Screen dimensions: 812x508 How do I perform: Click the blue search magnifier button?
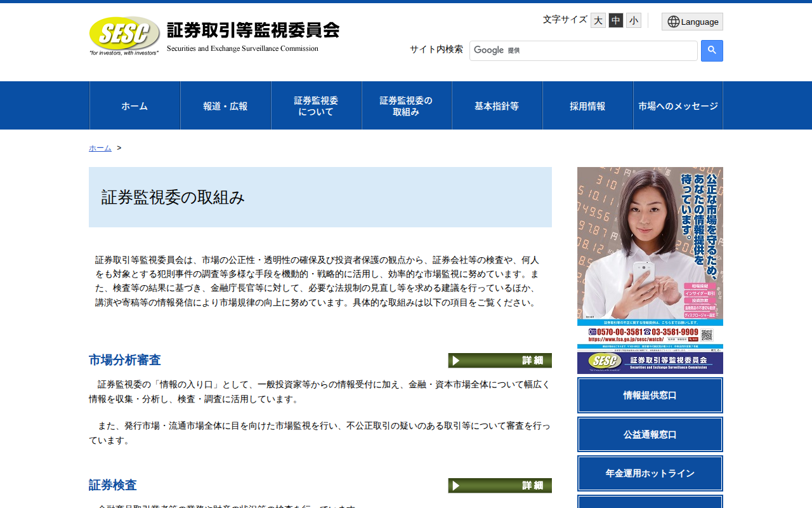coord(712,51)
